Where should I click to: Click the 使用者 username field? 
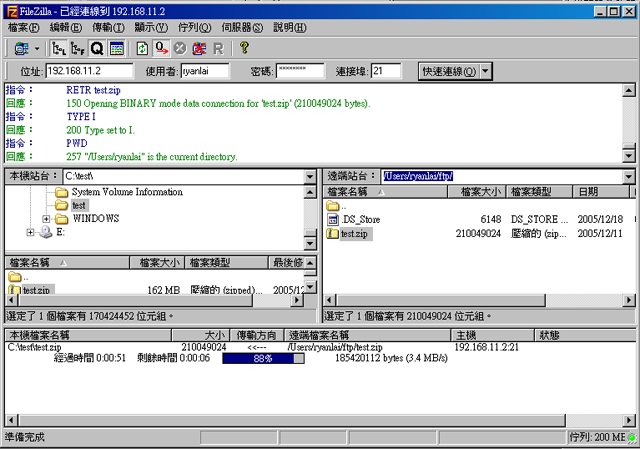205,71
